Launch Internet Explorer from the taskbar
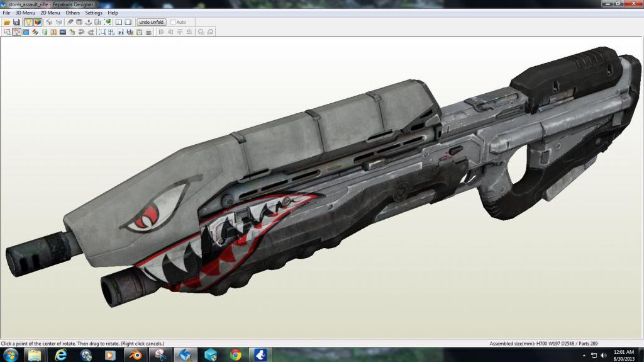 (x=61, y=354)
